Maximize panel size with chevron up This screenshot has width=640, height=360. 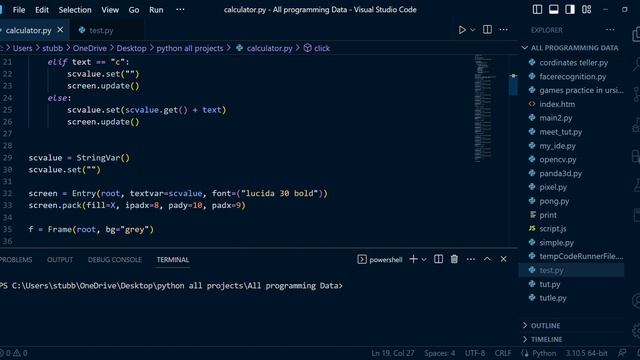tap(487, 259)
